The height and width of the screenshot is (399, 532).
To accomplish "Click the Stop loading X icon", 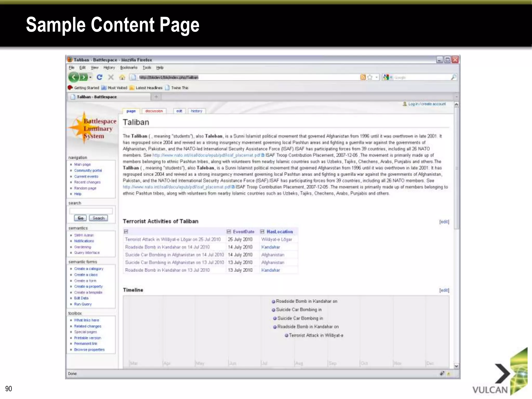I will tap(111, 77).
